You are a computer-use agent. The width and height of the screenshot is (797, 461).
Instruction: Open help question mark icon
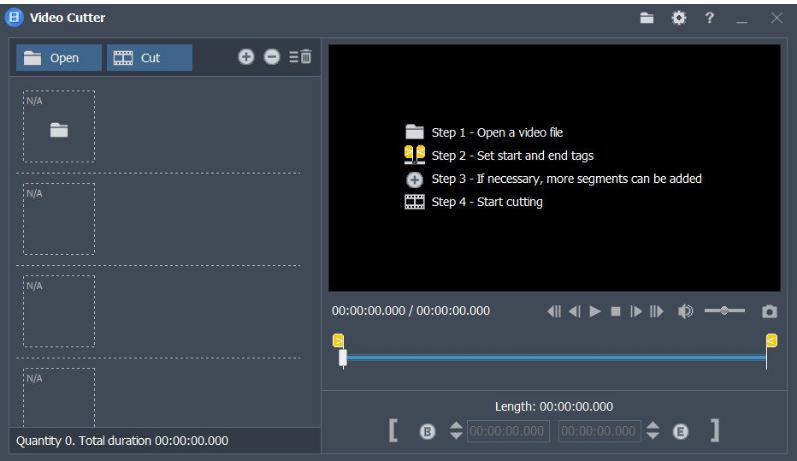(x=709, y=18)
